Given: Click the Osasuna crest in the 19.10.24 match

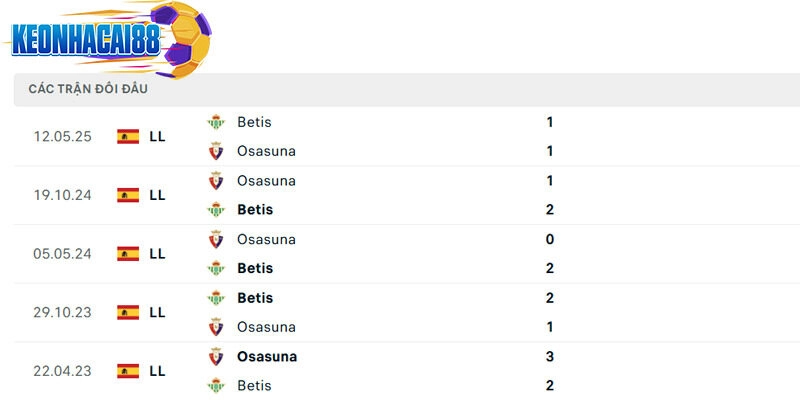Looking at the screenshot, I should coord(216,181).
